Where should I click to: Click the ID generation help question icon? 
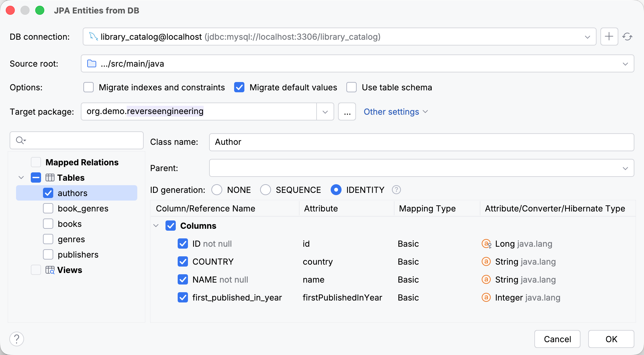tap(396, 190)
